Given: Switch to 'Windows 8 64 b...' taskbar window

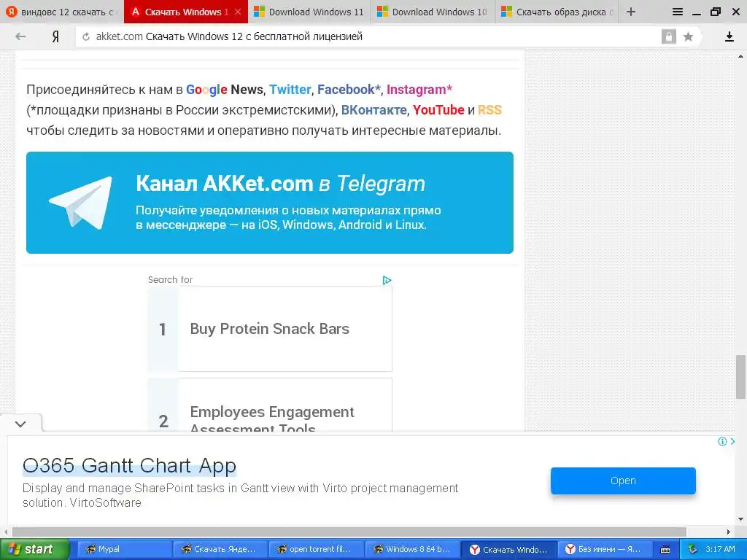Looking at the screenshot, I should [411, 549].
